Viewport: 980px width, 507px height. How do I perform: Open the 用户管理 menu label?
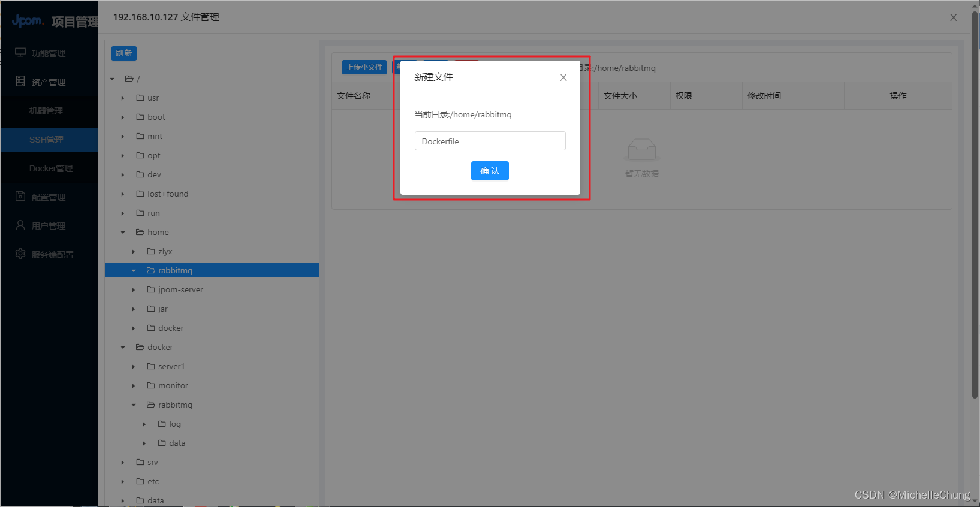point(49,226)
